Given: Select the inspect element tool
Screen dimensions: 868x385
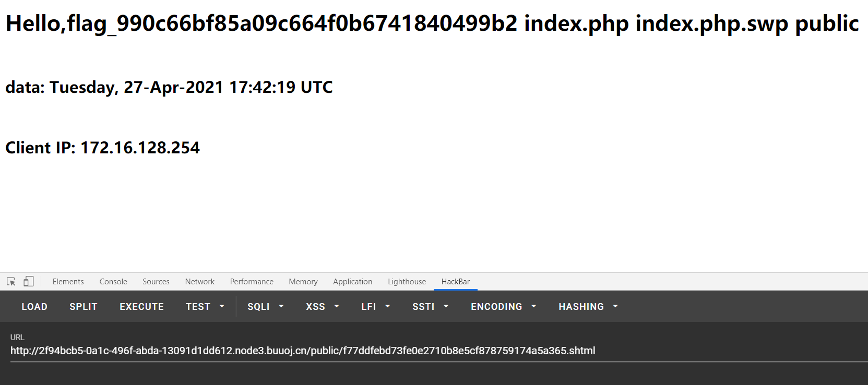Looking at the screenshot, I should point(10,281).
